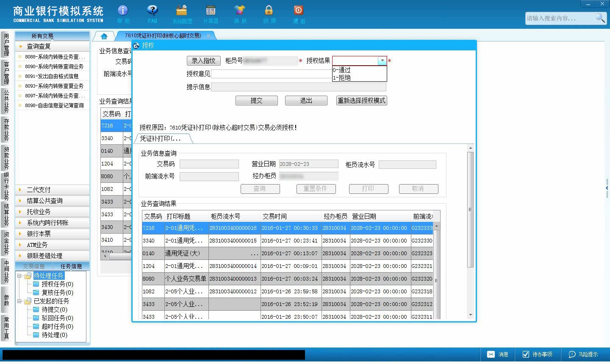Open the Messages (消息) status bar icon
The height and width of the screenshot is (364, 610).
(498, 354)
